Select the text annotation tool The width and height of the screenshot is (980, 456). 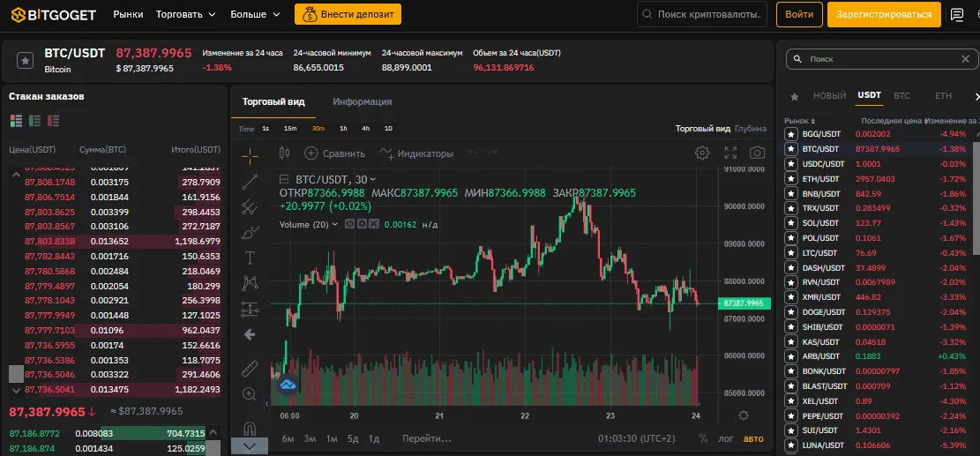point(250,258)
